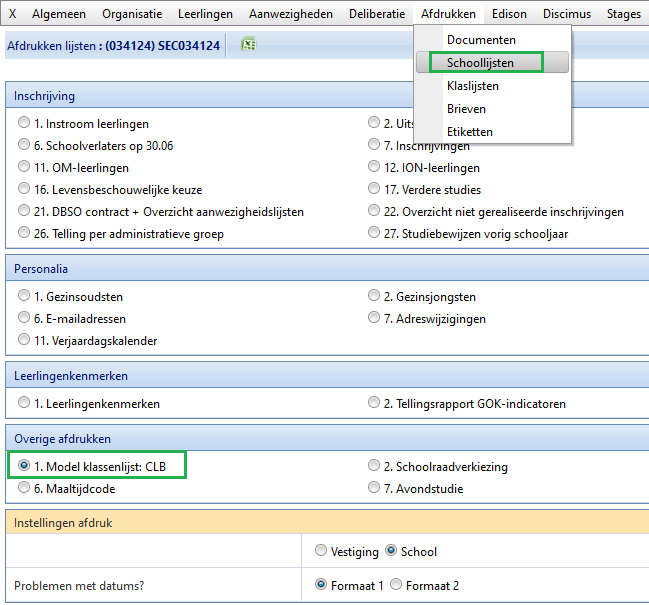Select the Instroom leerlingen radio option

pos(25,124)
